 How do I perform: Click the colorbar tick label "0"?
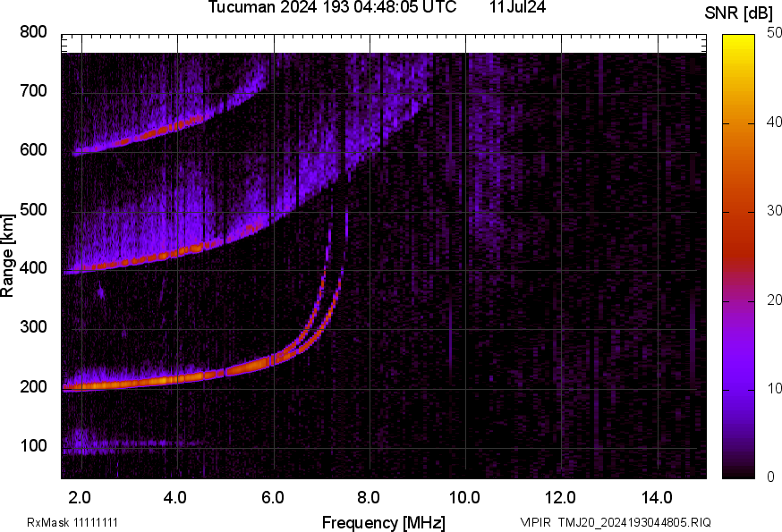coord(771,477)
